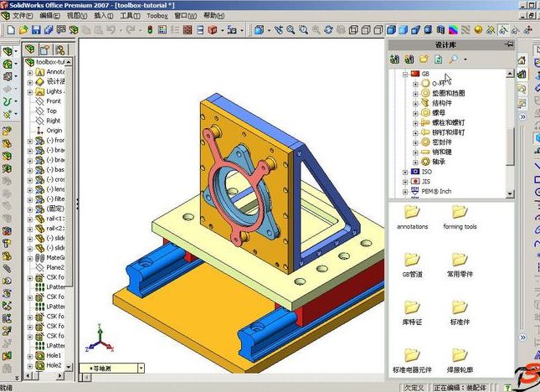This screenshot has width=540, height=392.
Task: Pin the design library panel
Action: pos(508,44)
